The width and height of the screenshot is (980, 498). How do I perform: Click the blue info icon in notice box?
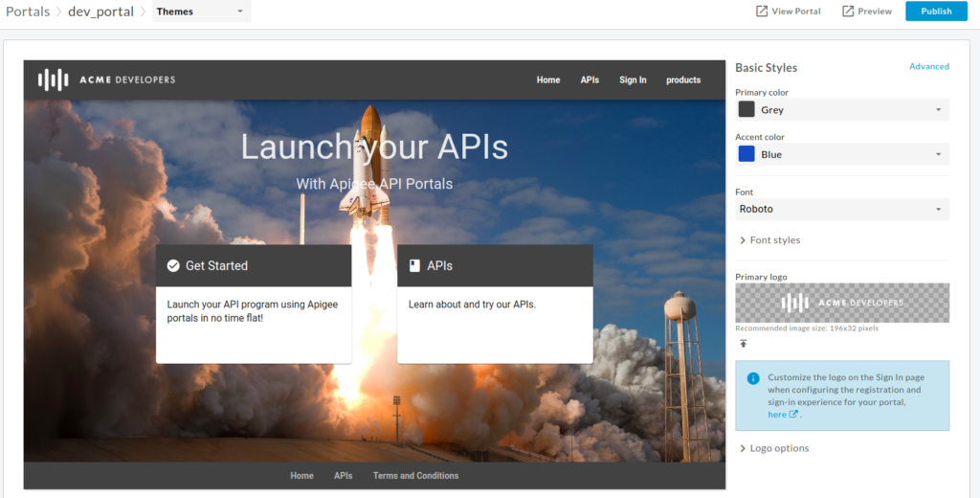click(x=753, y=378)
